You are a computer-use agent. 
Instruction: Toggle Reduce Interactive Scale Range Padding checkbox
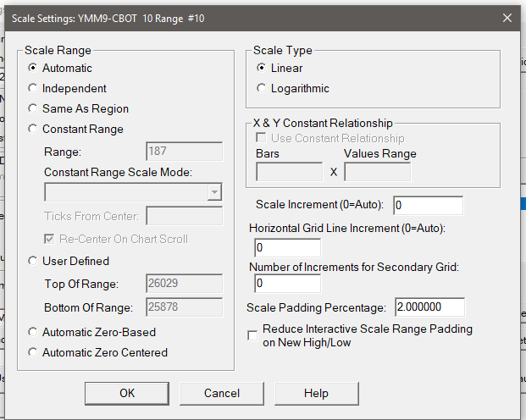coord(252,335)
